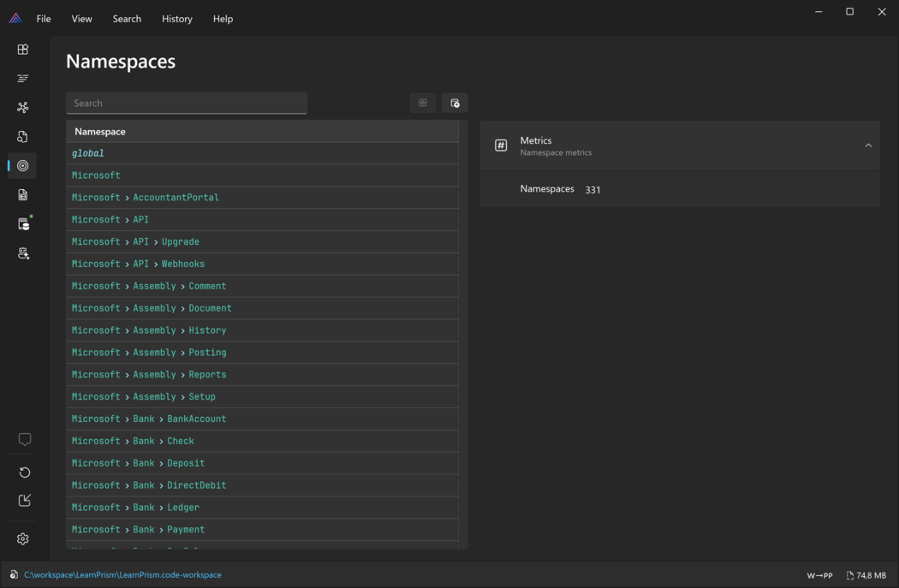Open the dependency graph node icon
The height and width of the screenshot is (588, 899).
23,107
